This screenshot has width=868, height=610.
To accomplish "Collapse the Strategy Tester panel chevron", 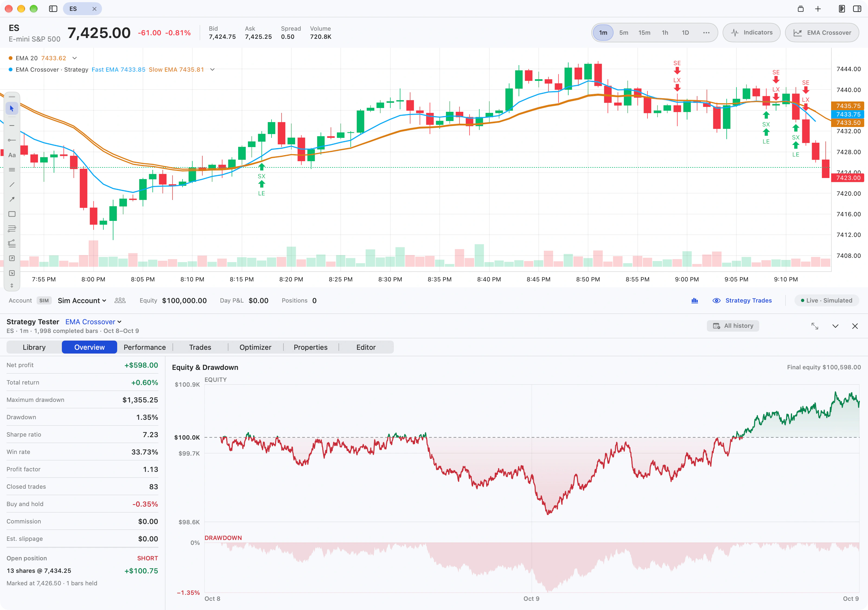I will [x=835, y=326].
